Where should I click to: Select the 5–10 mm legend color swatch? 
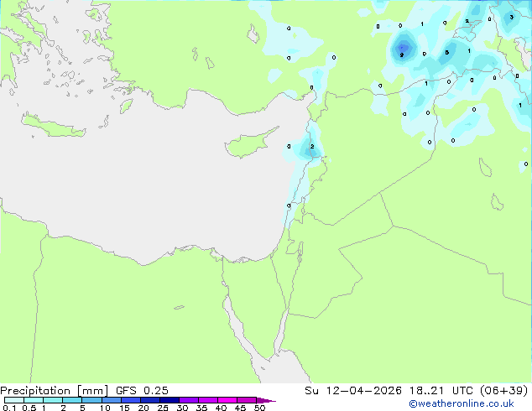point(91,400)
